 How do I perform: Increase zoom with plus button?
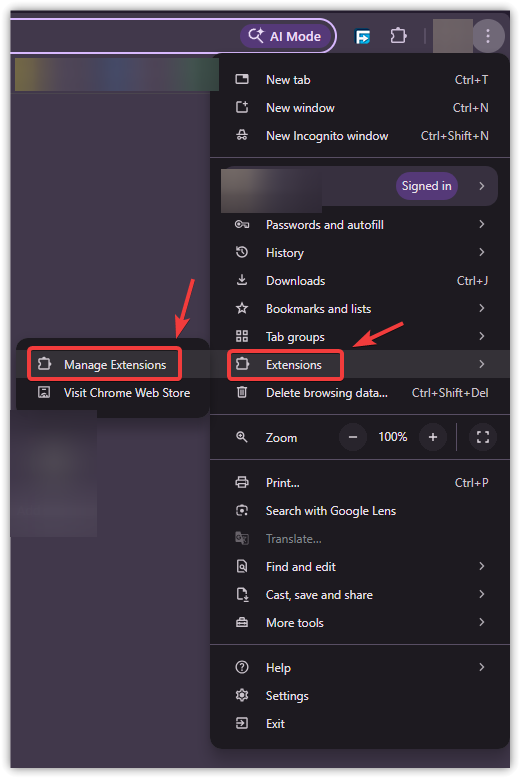coord(433,437)
